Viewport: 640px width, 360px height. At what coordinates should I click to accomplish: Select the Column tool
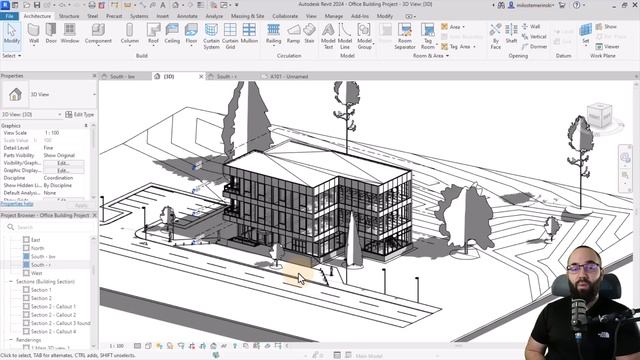[x=130, y=33]
